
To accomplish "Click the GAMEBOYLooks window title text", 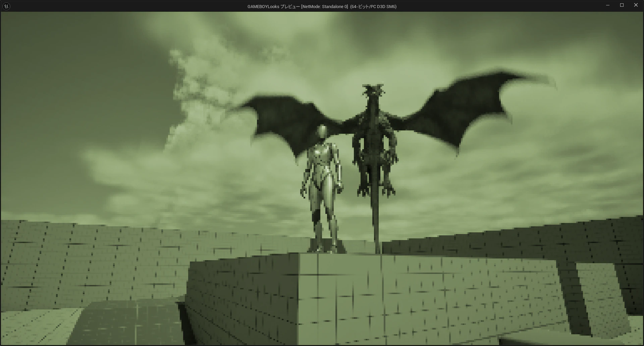I will 322,6.
